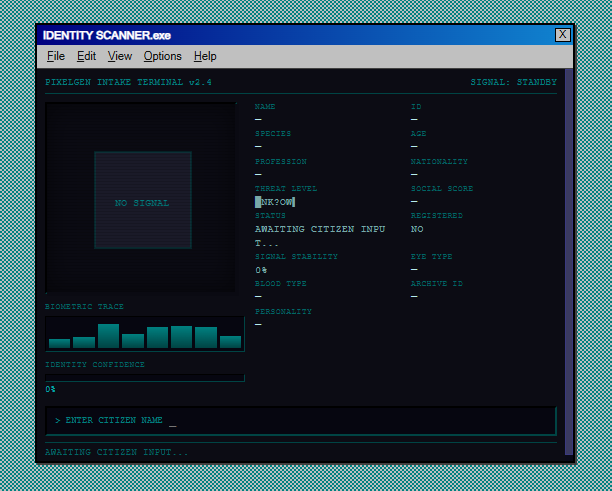The width and height of the screenshot is (612, 491).
Task: Click the bottom status bar message
Action: coord(116,452)
